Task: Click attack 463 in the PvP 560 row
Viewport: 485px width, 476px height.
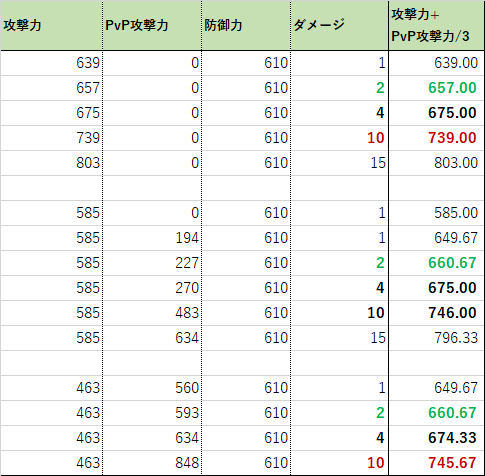Action: pyautogui.click(x=51, y=388)
